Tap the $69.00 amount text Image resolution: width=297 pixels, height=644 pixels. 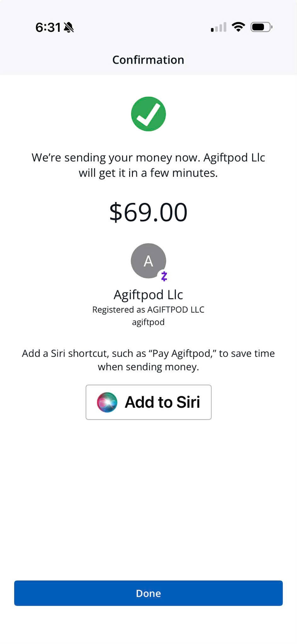click(148, 212)
